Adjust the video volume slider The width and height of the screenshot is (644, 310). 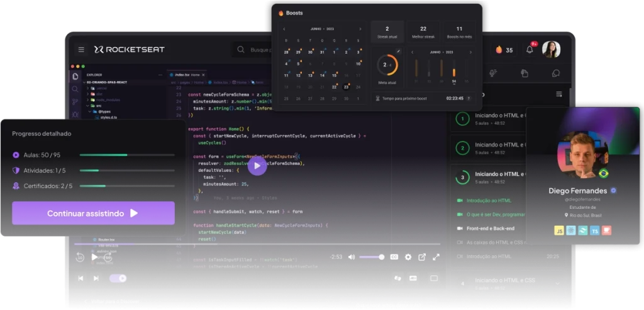coord(372,257)
